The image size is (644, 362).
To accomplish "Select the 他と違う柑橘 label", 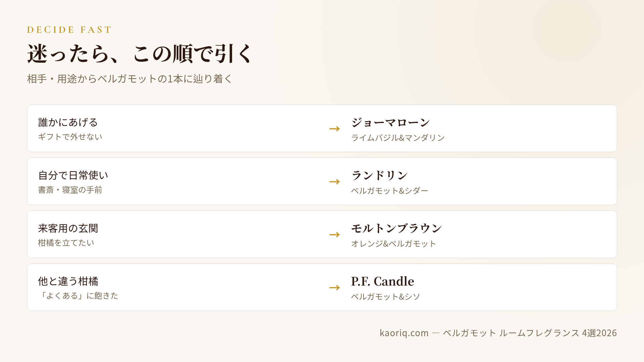I will coord(68,281).
